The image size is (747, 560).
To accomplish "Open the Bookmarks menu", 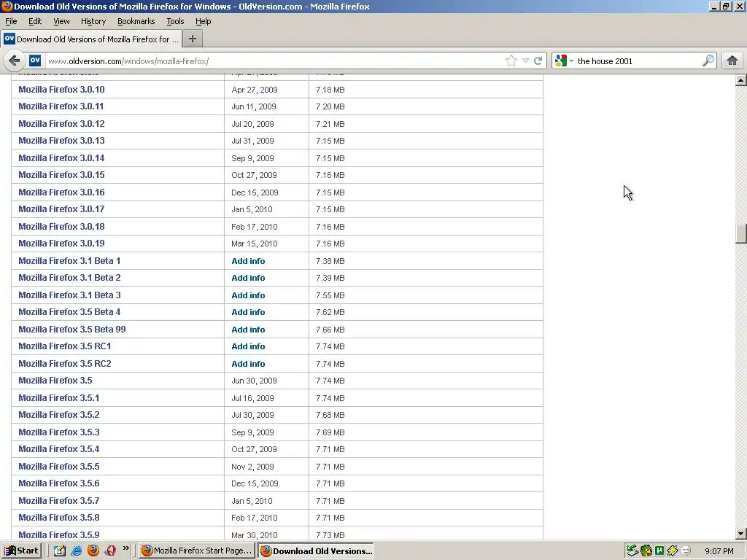I will point(136,21).
